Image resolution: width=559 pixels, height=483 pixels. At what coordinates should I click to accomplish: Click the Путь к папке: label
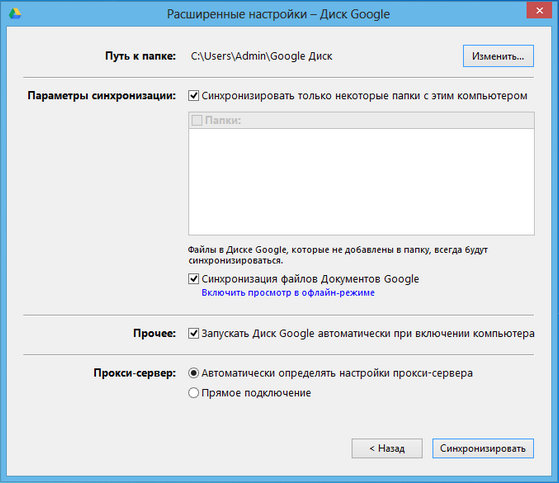[140, 56]
